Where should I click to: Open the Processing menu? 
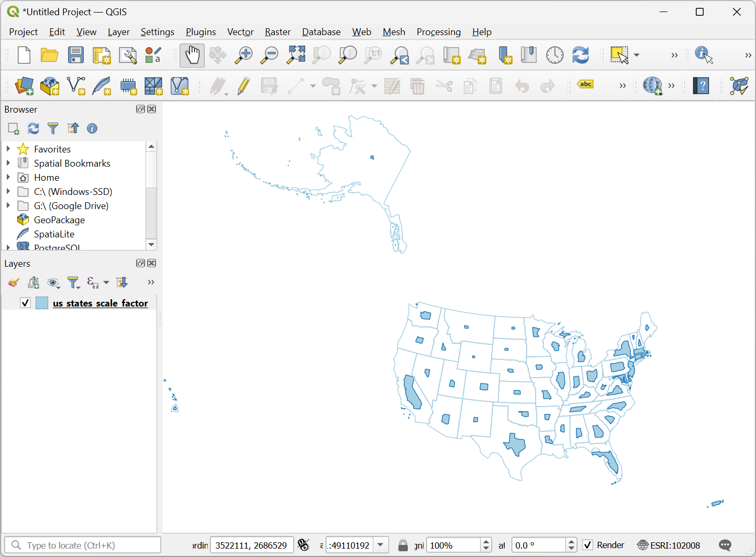438,32
